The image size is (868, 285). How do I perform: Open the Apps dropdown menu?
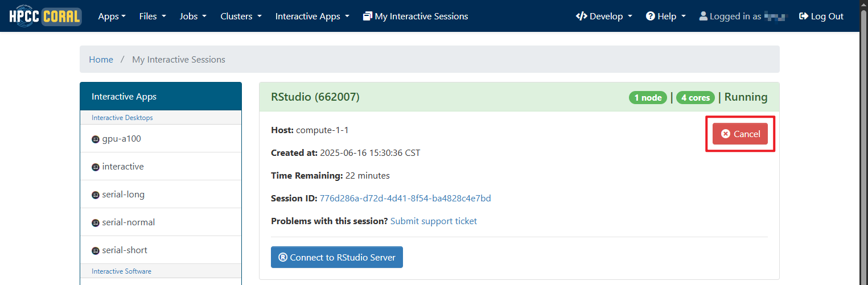(x=112, y=16)
